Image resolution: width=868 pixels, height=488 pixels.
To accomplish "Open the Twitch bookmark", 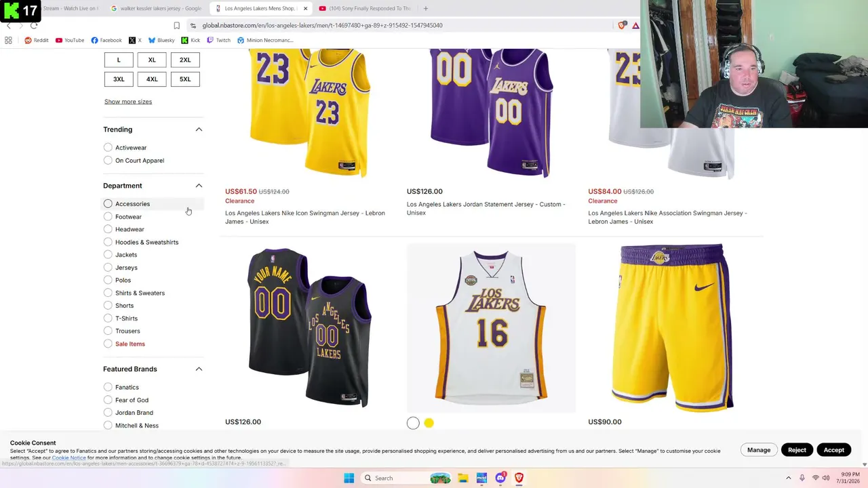I will click(218, 40).
